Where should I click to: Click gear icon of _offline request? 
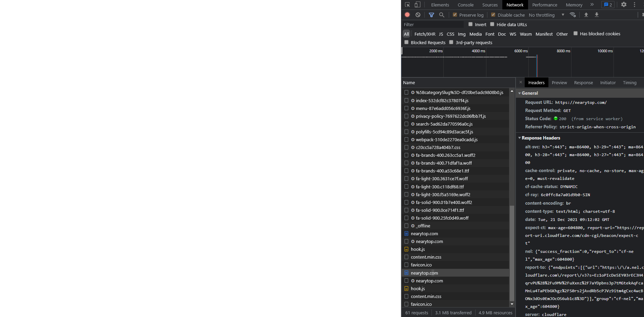(x=413, y=226)
